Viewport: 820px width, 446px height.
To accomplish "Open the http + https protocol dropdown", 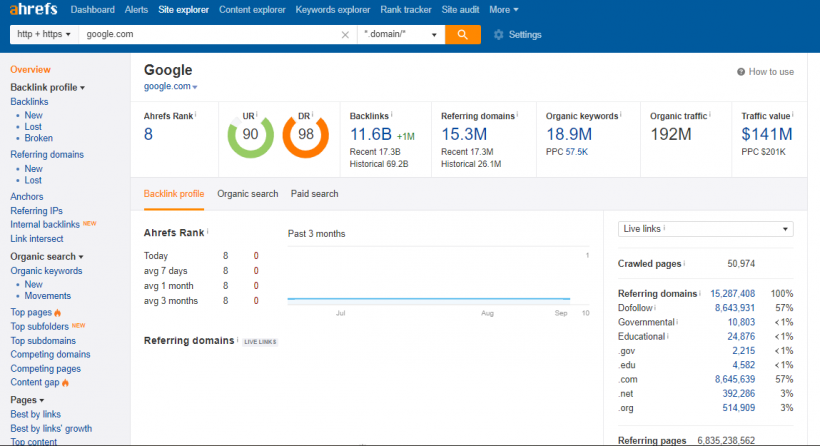I will pos(44,35).
